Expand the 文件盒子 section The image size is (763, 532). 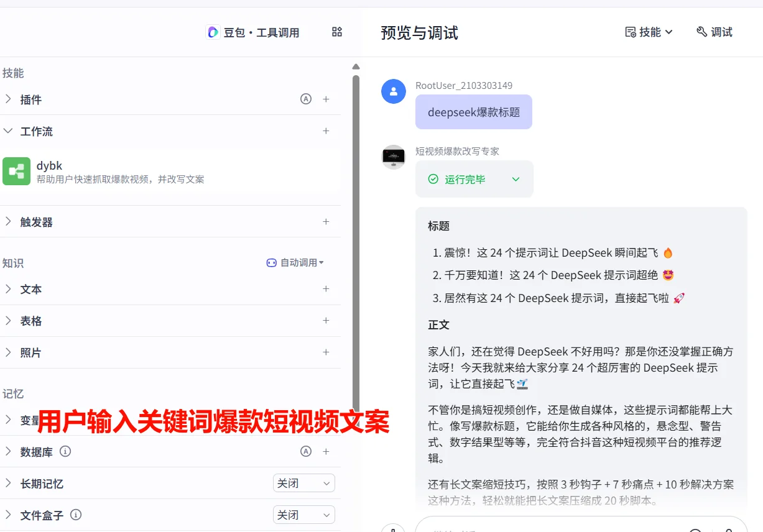pos(8,515)
